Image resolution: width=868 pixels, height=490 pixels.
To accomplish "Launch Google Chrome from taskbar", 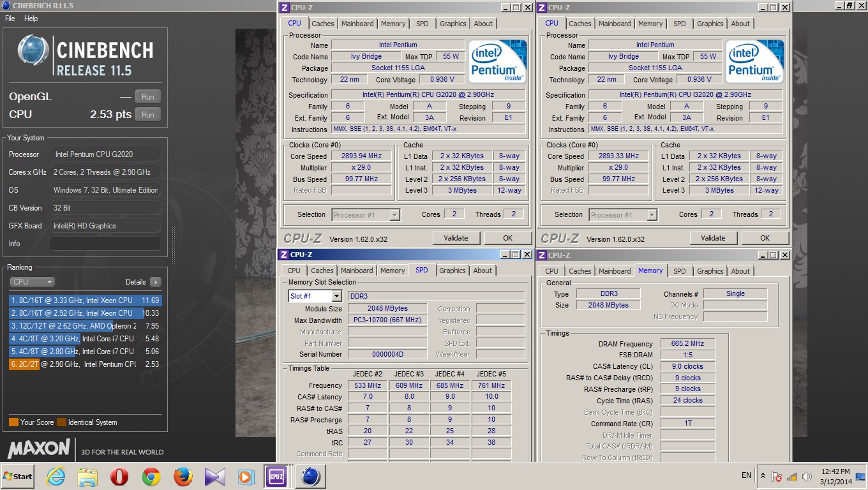I will pyautogui.click(x=151, y=477).
